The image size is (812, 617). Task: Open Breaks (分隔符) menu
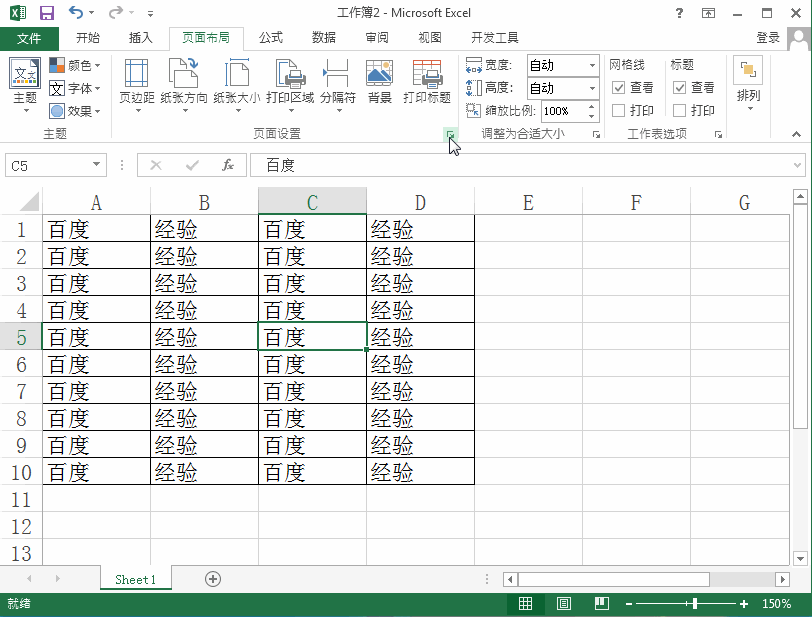click(338, 86)
